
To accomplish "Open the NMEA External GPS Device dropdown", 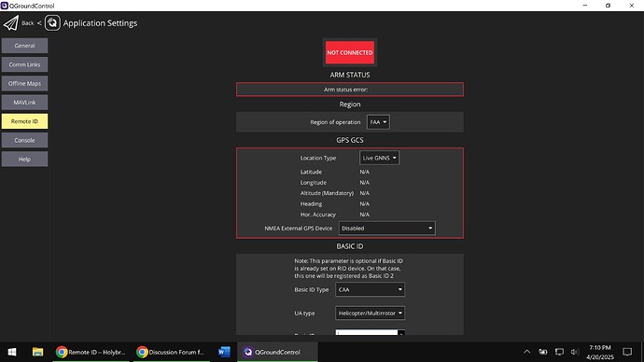I will (387, 229).
